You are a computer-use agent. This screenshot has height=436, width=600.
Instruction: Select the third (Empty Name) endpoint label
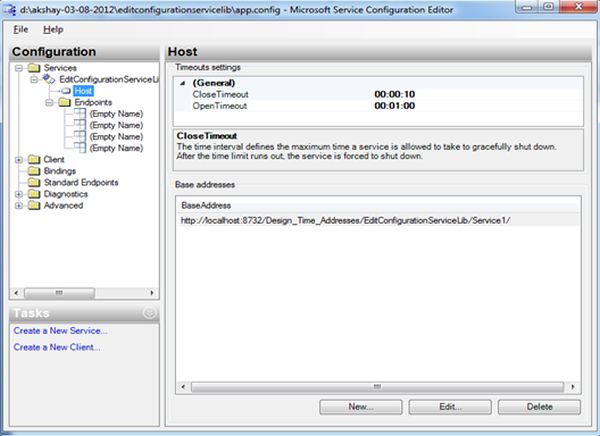(x=116, y=137)
